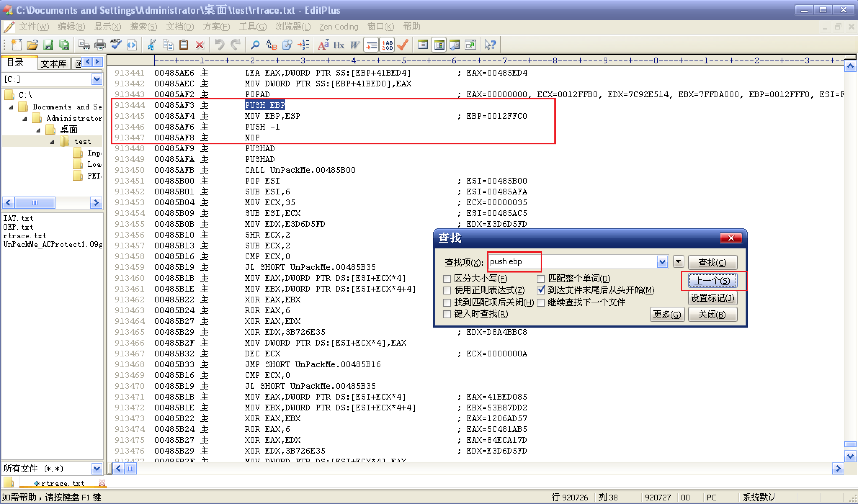858x504 pixels.
Task: Click the 上一个(S) button
Action: pos(712,280)
